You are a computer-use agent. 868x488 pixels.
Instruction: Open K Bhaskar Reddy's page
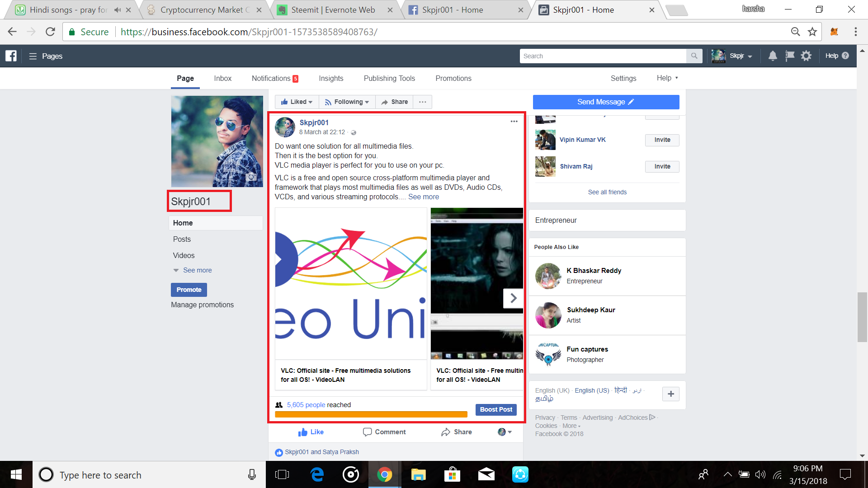594,271
